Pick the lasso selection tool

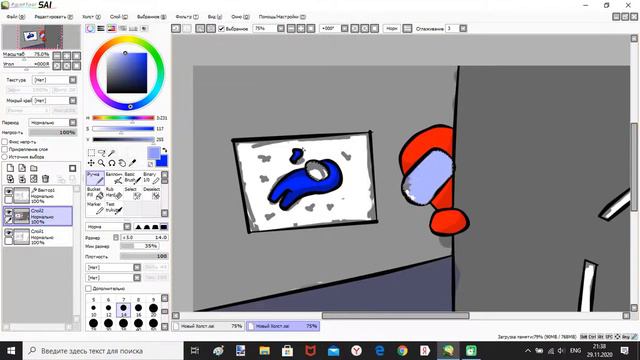(x=101, y=153)
